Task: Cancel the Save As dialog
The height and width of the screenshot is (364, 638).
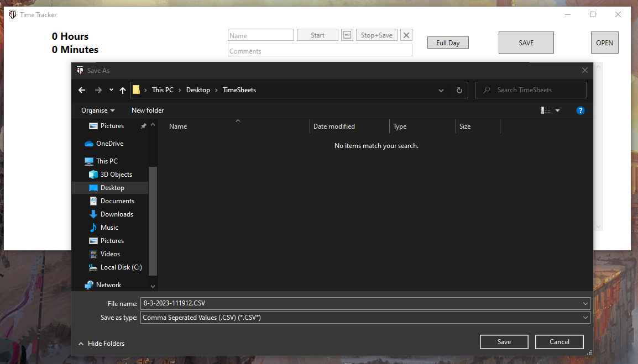Action: pyautogui.click(x=559, y=342)
